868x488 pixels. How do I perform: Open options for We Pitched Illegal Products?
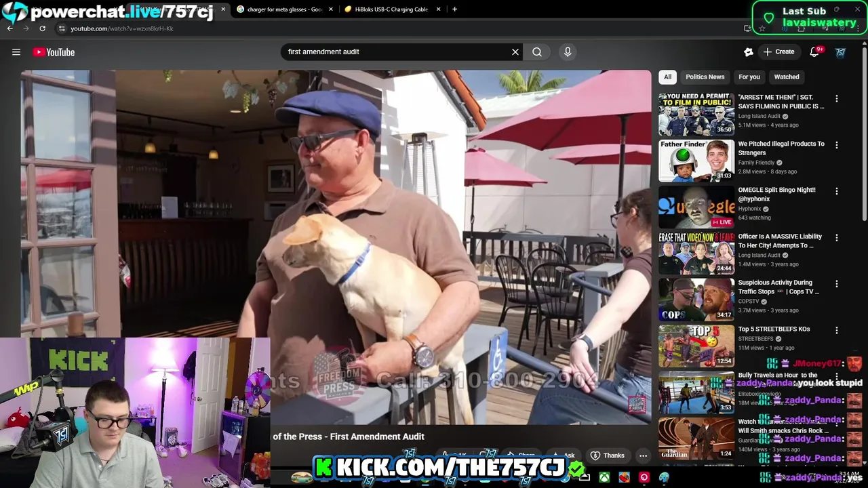click(x=836, y=145)
